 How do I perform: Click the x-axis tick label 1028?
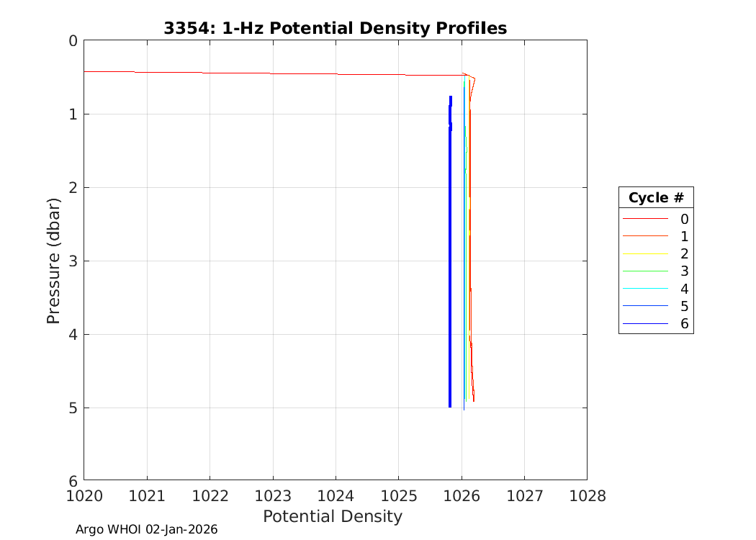pyautogui.click(x=586, y=496)
